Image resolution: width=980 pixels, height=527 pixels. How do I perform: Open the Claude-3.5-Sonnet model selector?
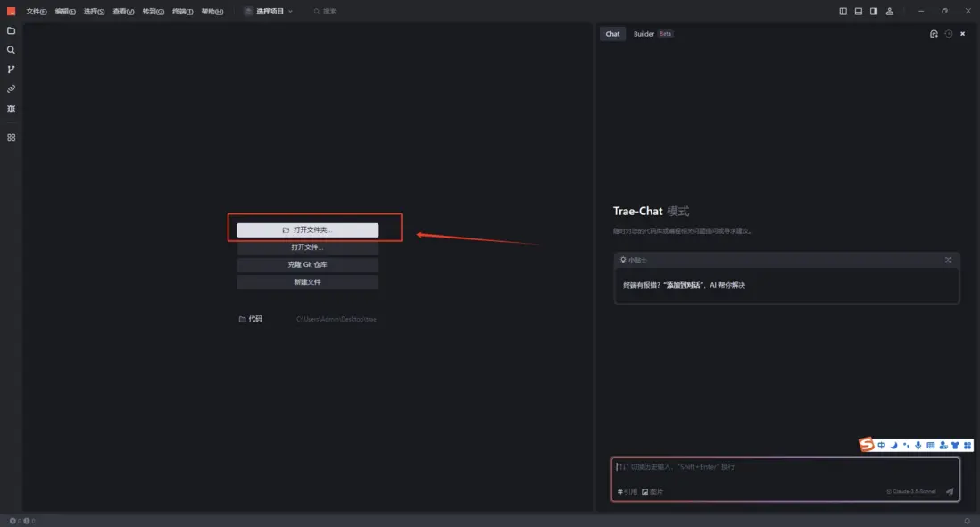[x=911, y=492]
